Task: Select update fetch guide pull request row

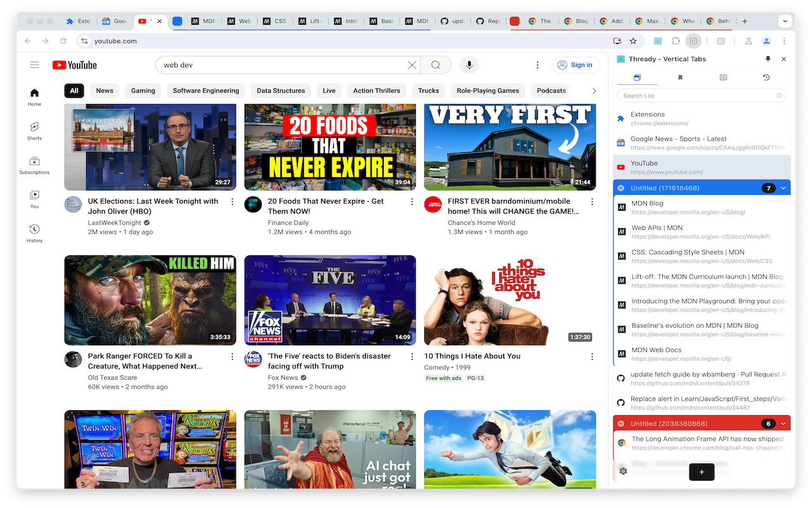Action: coord(702,378)
